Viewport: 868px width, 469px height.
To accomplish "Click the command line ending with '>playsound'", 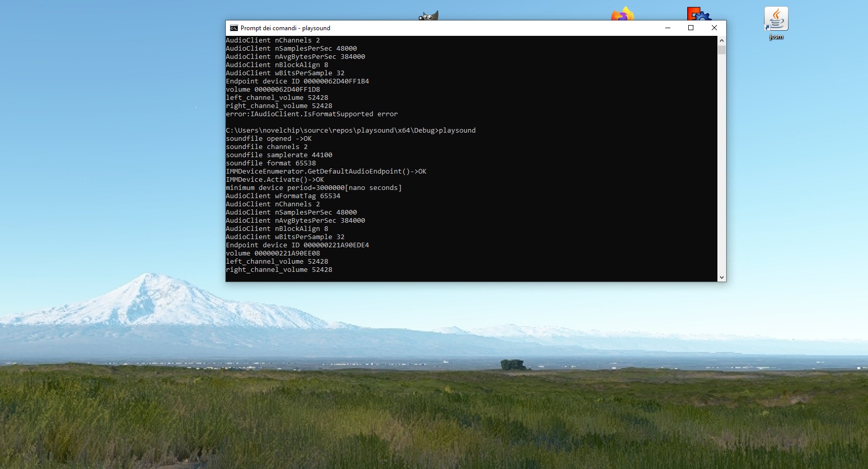I will 351,131.
